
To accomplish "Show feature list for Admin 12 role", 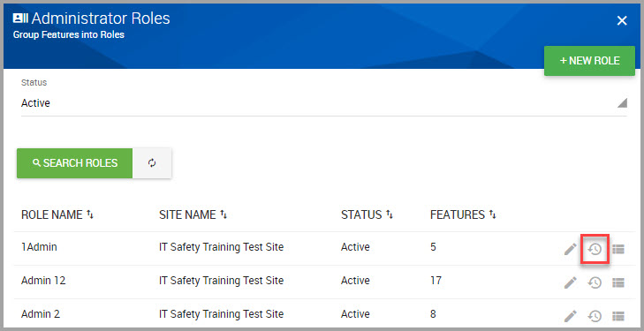I will (618, 282).
